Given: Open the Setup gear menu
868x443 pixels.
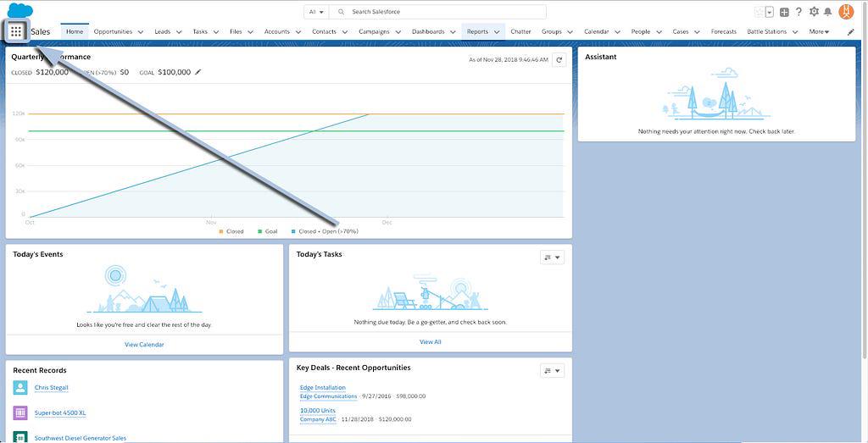Looking at the screenshot, I should point(814,12).
